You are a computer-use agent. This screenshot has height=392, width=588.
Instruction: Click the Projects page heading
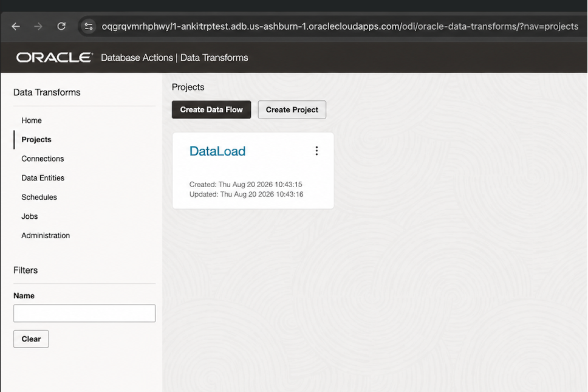(188, 87)
